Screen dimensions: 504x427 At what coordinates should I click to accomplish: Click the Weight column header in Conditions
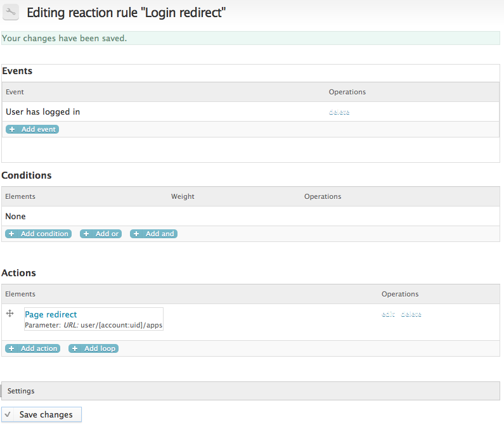tap(183, 196)
